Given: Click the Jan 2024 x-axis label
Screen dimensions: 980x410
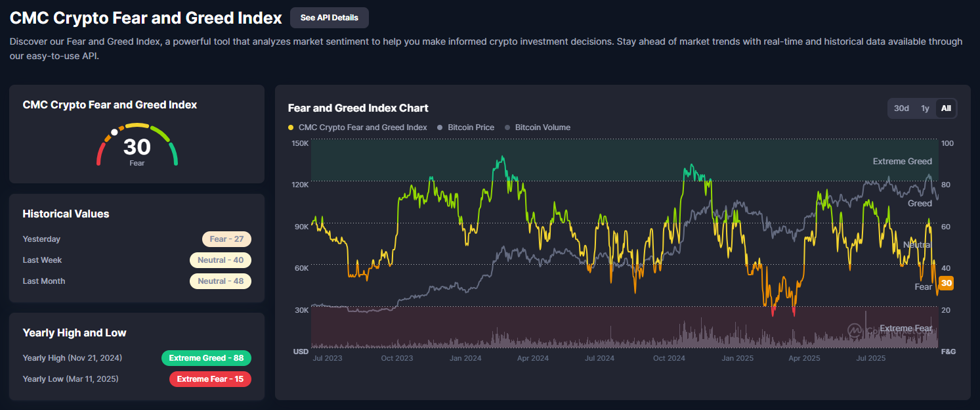Looking at the screenshot, I should click(465, 358).
